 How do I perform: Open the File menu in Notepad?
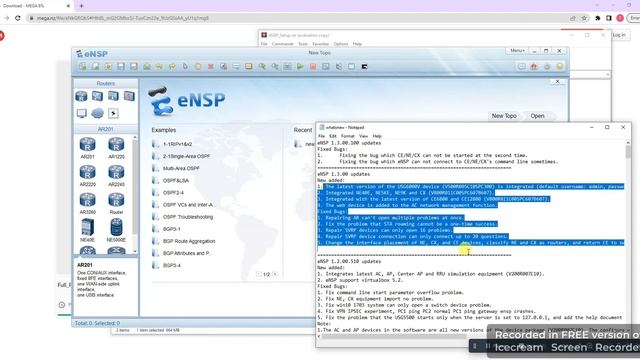(x=322, y=136)
